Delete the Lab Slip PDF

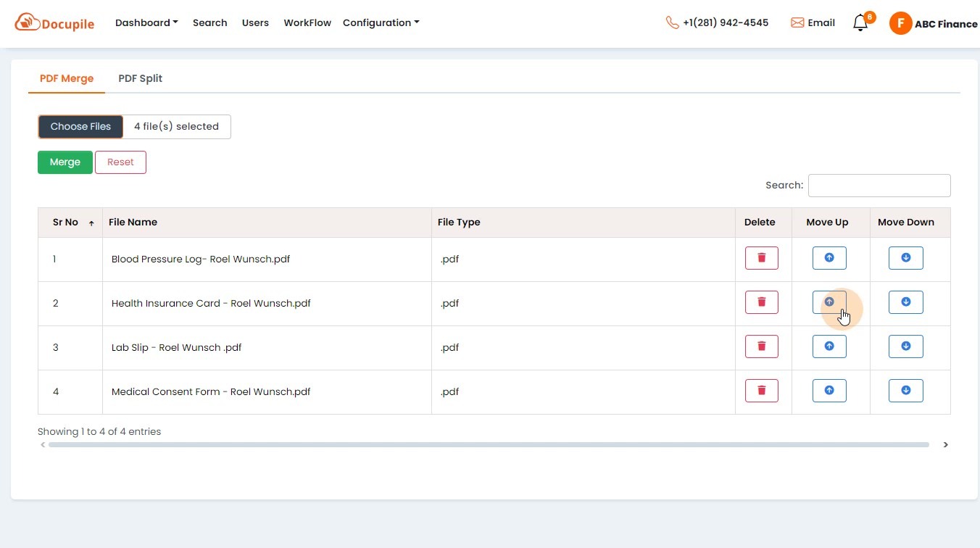point(761,346)
